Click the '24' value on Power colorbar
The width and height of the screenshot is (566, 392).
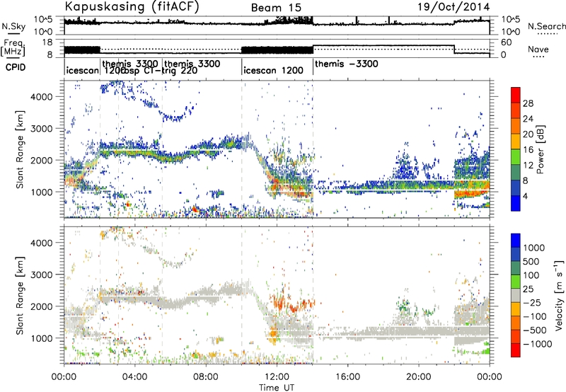pyautogui.click(x=528, y=119)
